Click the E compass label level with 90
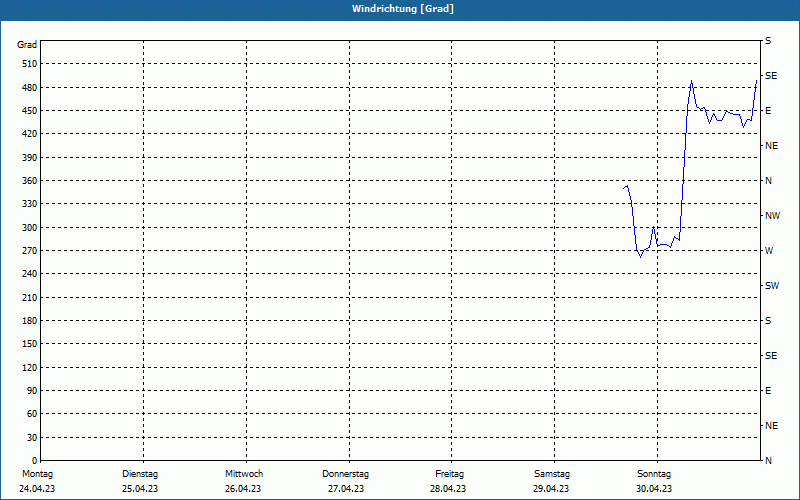This screenshot has height=500, width=800. 768,391
